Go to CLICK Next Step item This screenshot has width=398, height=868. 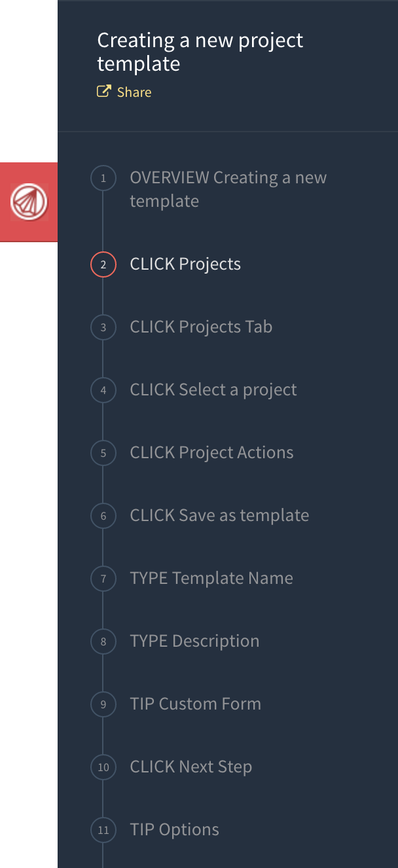coord(190,767)
